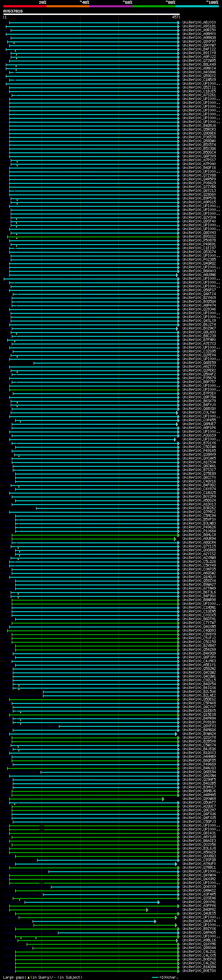222x980 pixels.
Task: Select hit label UniRef100_Q6P3V9
Action: (199, 156)
